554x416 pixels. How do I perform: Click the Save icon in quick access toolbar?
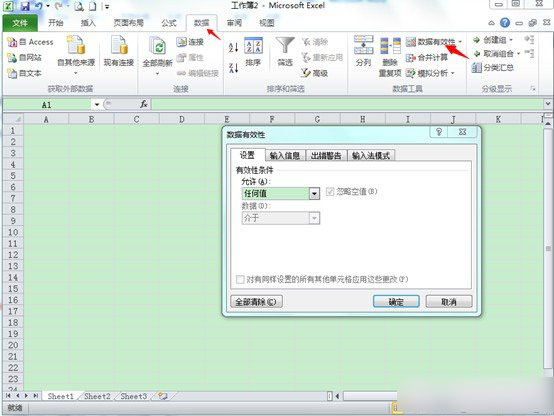(24, 6)
